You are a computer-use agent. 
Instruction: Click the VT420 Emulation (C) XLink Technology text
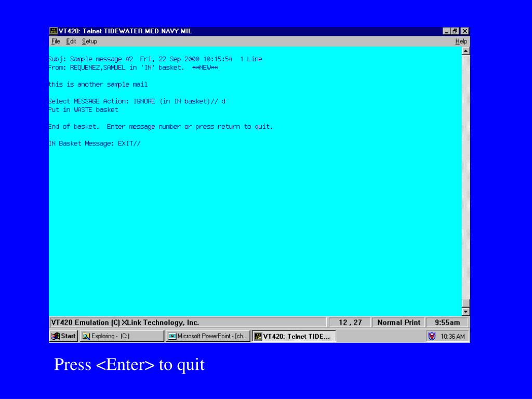click(125, 323)
